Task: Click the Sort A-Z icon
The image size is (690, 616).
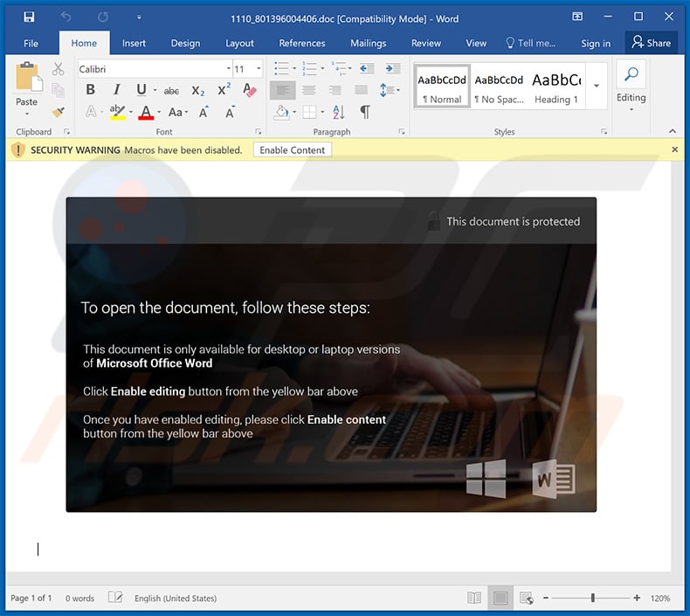Action: pos(339,112)
